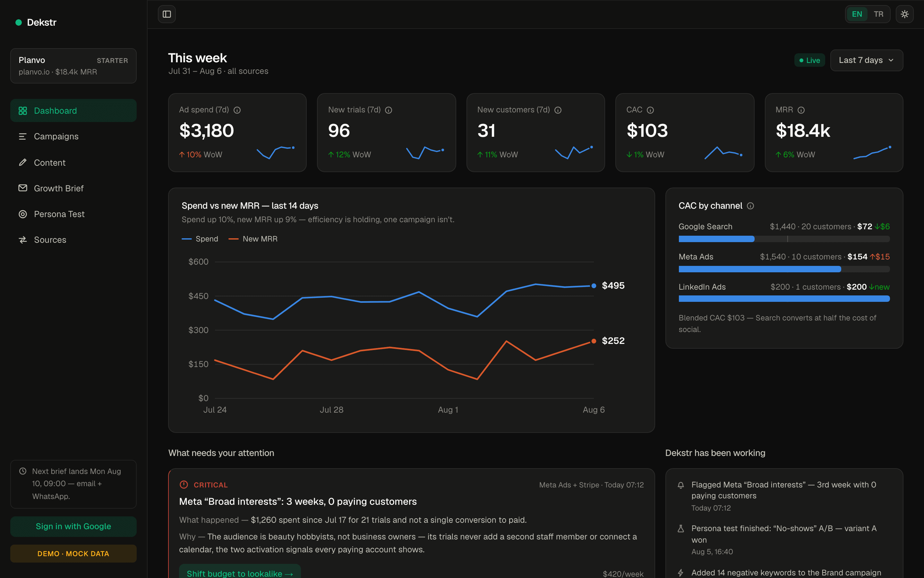
Task: Click Sign in with Google
Action: tap(73, 526)
